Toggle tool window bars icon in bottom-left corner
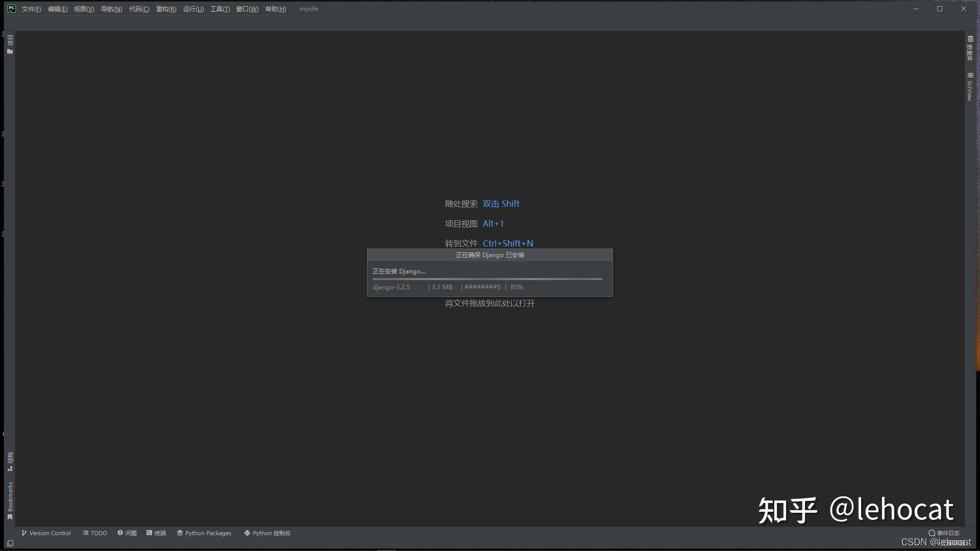 [10, 543]
